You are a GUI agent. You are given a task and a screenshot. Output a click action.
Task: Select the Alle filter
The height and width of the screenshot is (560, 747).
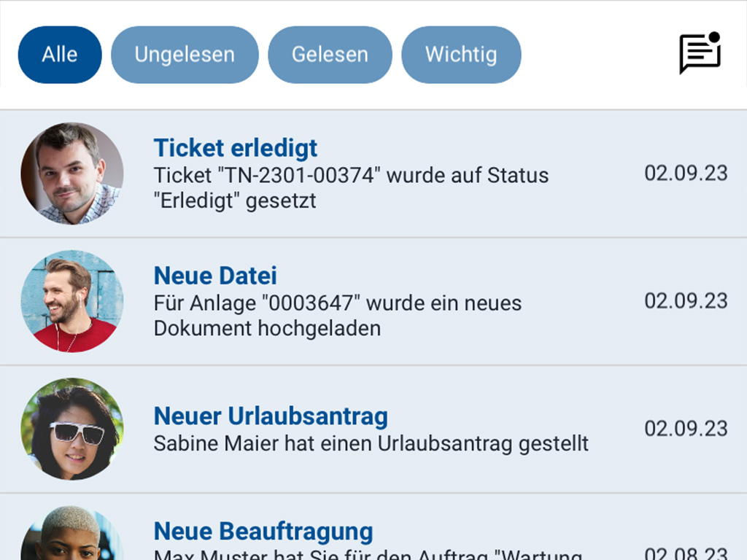pos(60,55)
